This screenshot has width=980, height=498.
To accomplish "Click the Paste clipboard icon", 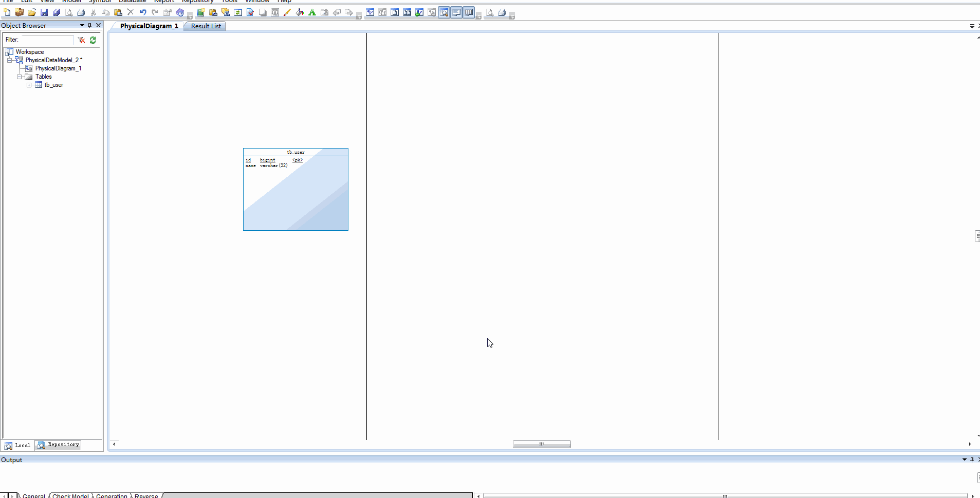I will (118, 12).
